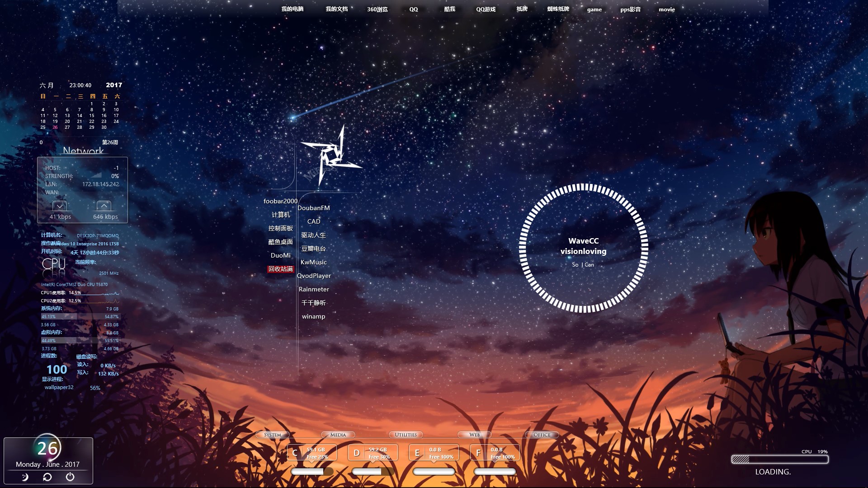Launch 驱动人生 from the launcher list
Screen dimensions: 868x488
314,235
